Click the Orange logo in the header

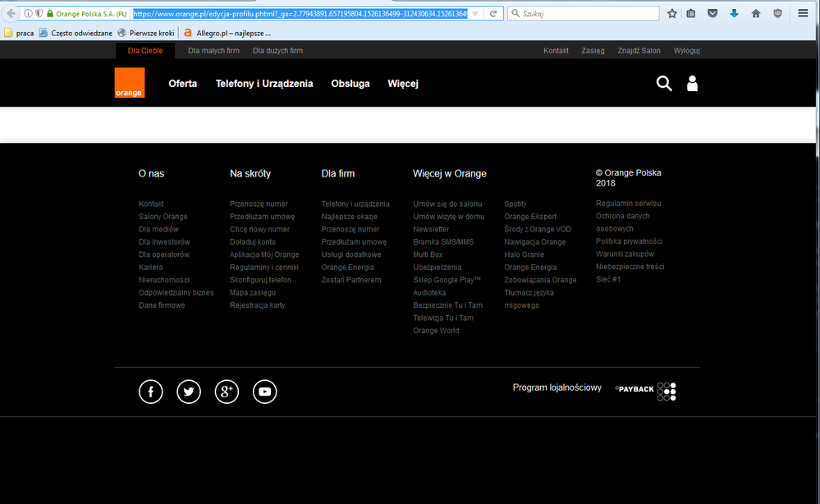130,83
